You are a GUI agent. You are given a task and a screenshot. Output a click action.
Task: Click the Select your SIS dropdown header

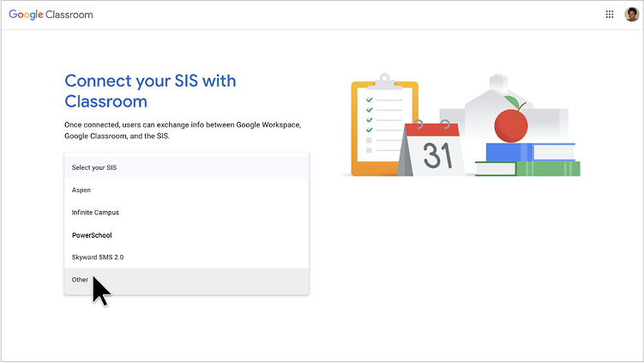186,167
